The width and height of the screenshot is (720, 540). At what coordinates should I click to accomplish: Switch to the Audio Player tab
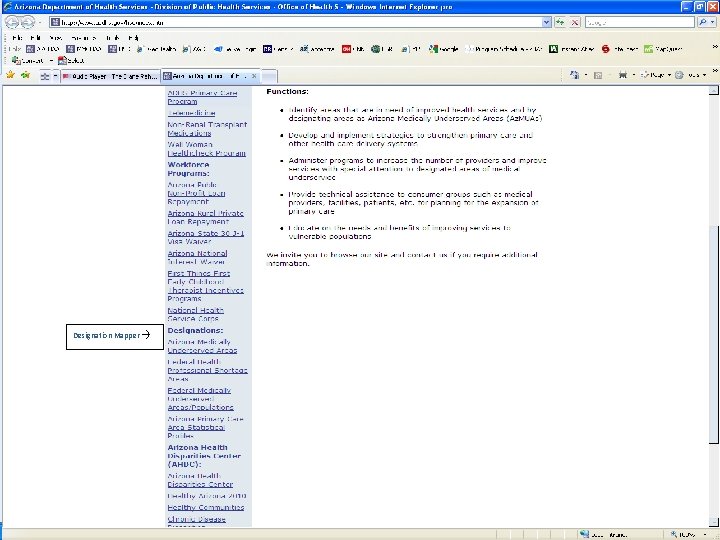110,76
